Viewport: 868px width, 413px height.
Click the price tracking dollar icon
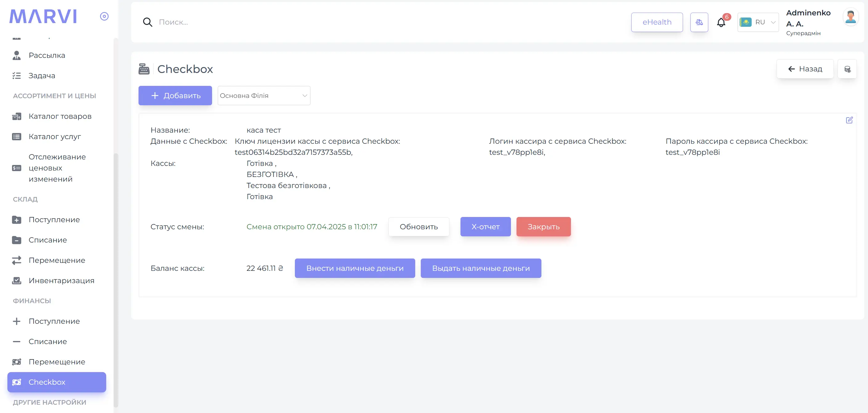point(17,168)
